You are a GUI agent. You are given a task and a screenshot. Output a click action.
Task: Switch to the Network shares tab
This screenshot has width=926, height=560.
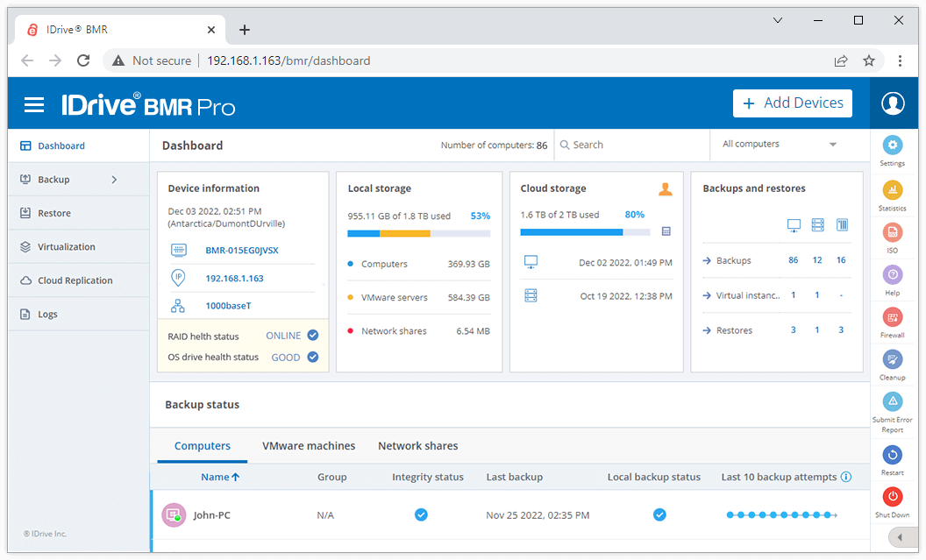pyautogui.click(x=417, y=446)
